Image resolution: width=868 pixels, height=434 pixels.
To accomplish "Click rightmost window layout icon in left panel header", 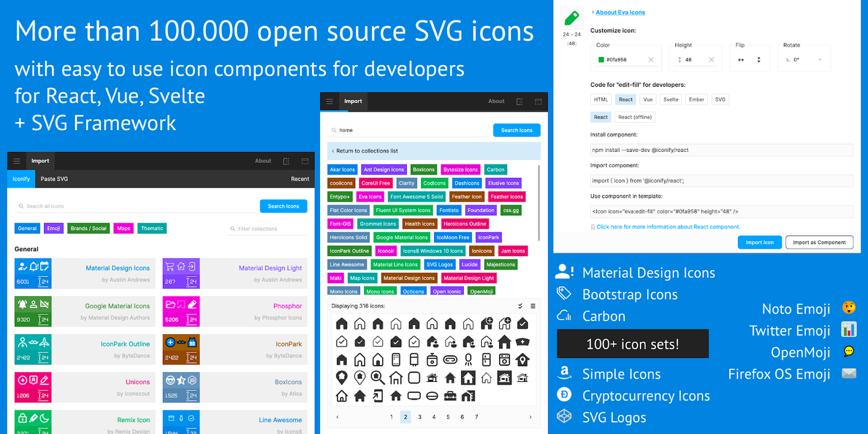I will click(305, 161).
